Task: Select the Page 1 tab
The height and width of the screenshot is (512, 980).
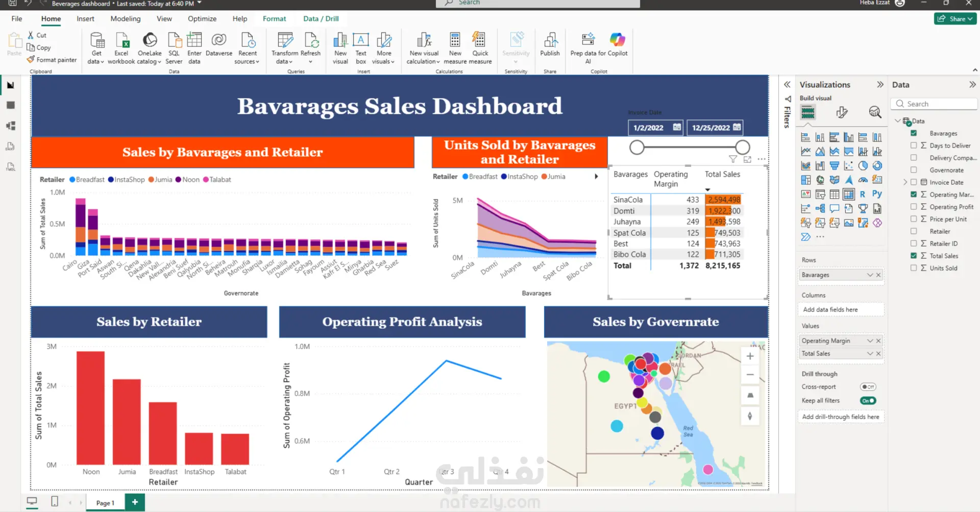Action: (x=105, y=503)
